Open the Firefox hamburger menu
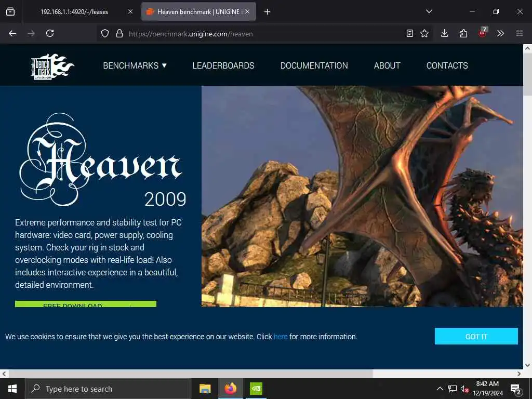The image size is (532, 399). pos(520,33)
